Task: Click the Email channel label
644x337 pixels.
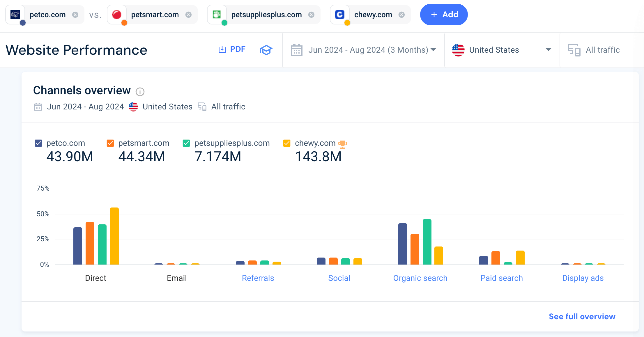Action: coord(177,278)
